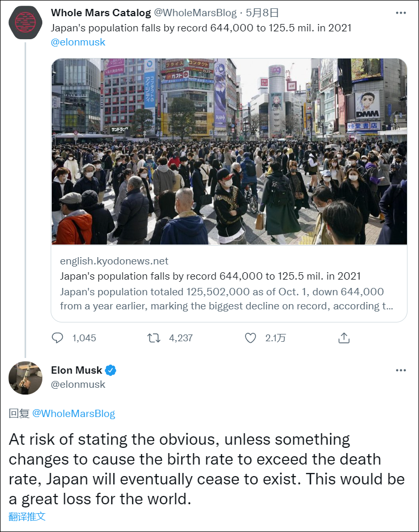Click the reply speech bubble icon
This screenshot has width=419, height=532.
[57, 338]
